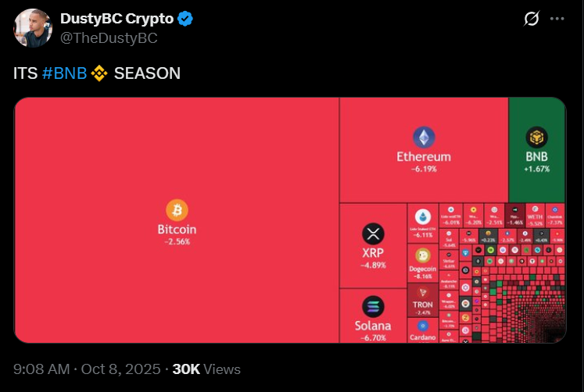Open the three-dot more options menu
Image resolution: width=584 pixels, height=392 pixels.
556,19
